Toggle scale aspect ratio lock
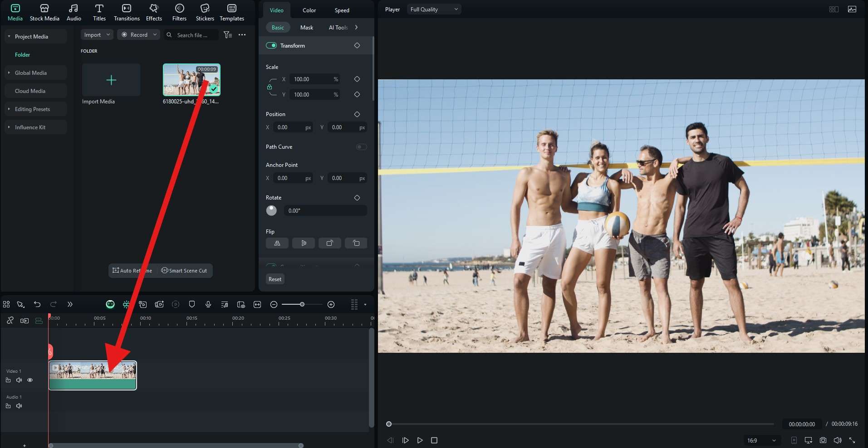 270,87
